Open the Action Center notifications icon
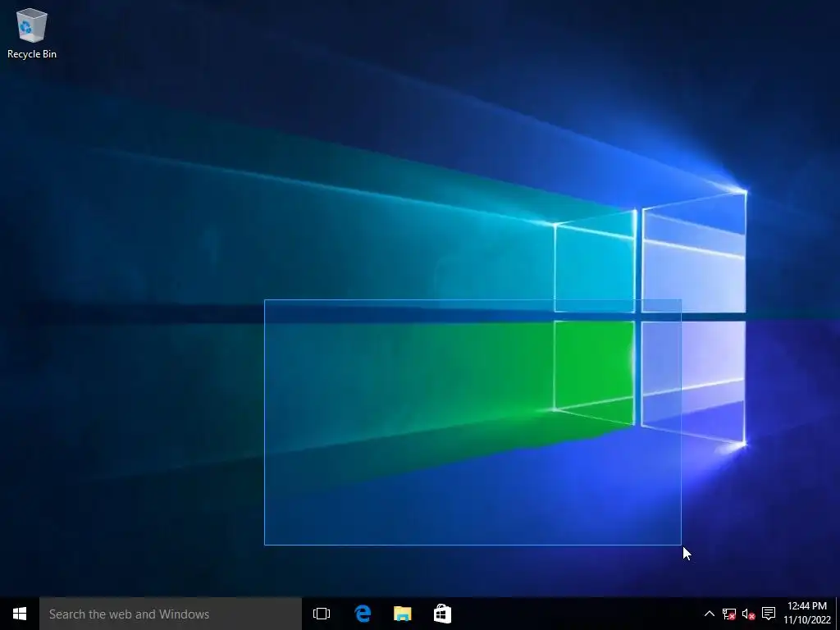This screenshot has width=840, height=630. click(x=768, y=614)
